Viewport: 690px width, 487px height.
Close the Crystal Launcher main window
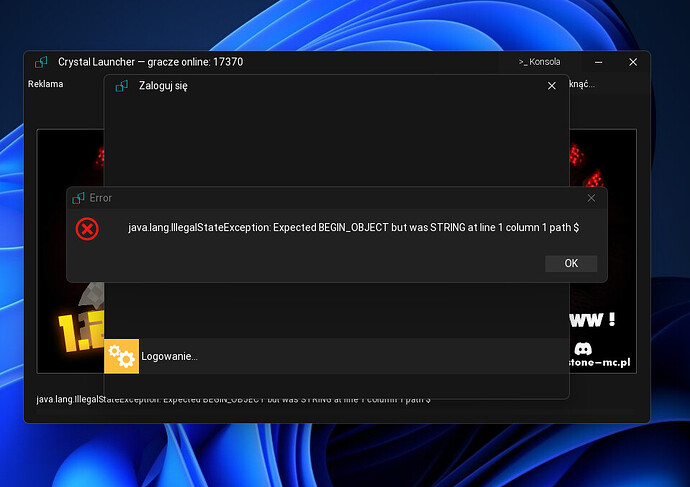pyautogui.click(x=633, y=62)
